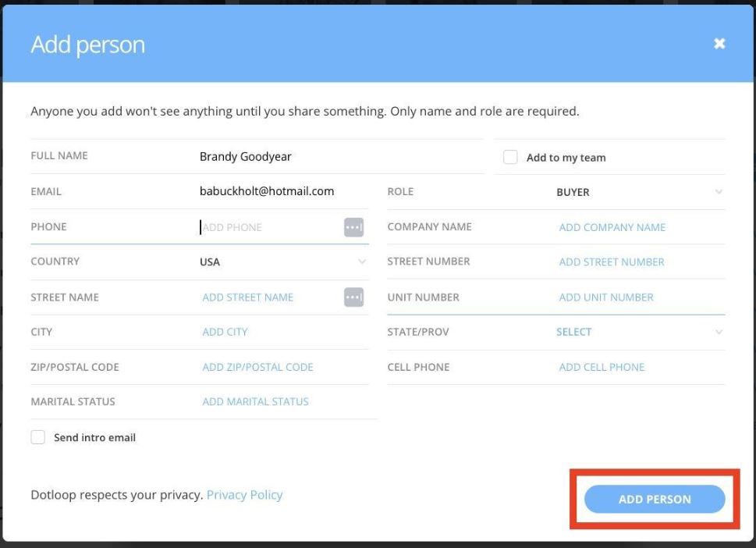Click the Send intro email label text

[x=94, y=437]
